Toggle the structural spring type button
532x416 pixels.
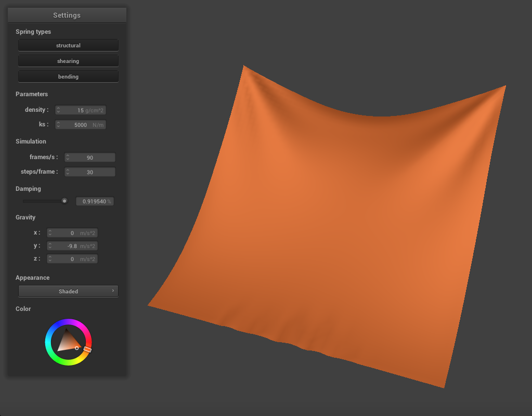[x=68, y=45]
